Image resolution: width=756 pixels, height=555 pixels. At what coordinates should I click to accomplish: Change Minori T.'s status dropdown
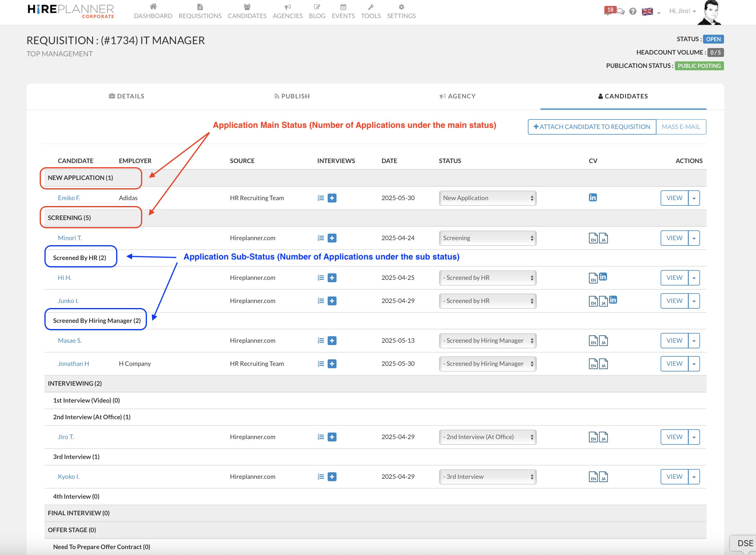tap(487, 238)
